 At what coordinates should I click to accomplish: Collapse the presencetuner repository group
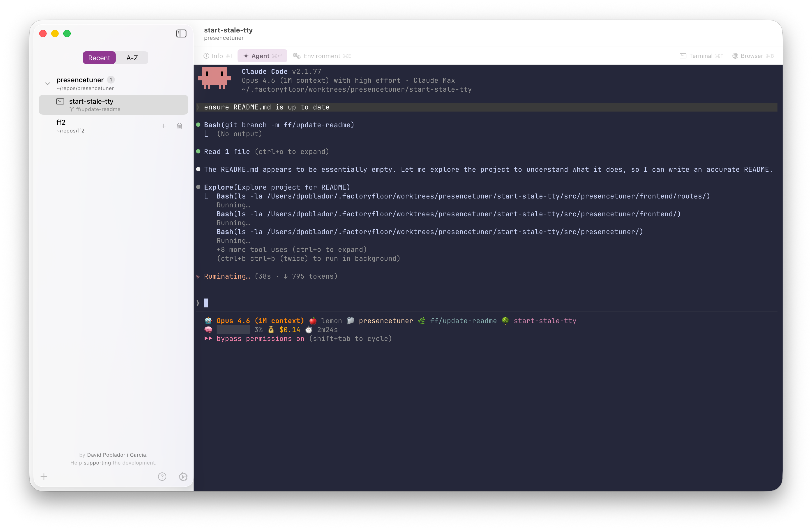pos(47,83)
